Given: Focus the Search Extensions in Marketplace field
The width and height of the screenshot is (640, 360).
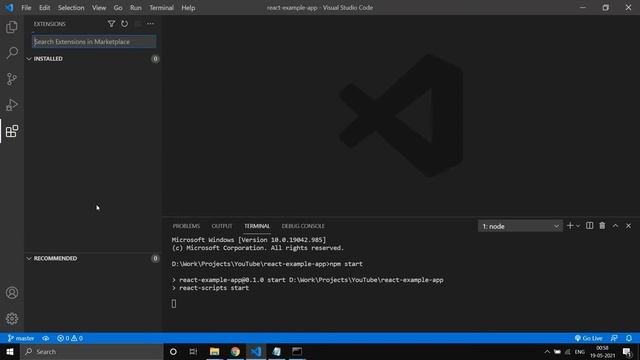Looking at the screenshot, I should [94, 42].
